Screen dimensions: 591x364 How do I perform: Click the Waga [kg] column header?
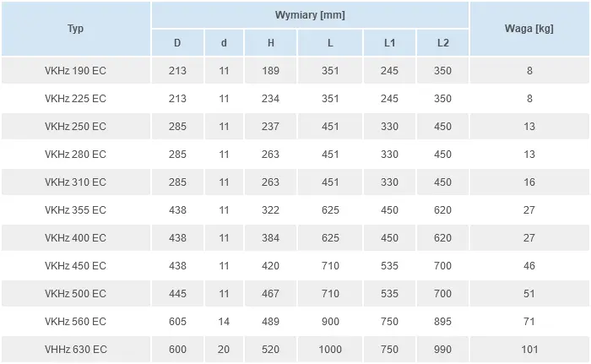[x=529, y=29]
